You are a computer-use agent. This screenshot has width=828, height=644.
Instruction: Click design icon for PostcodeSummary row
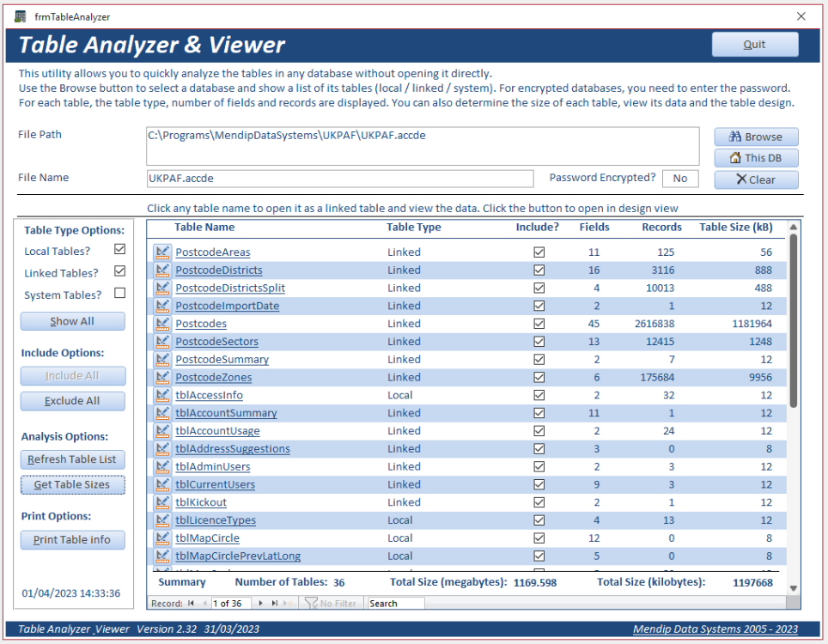pos(162,360)
